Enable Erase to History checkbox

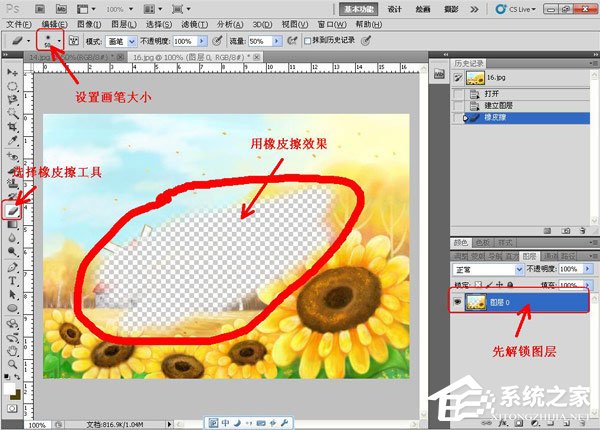(x=307, y=41)
